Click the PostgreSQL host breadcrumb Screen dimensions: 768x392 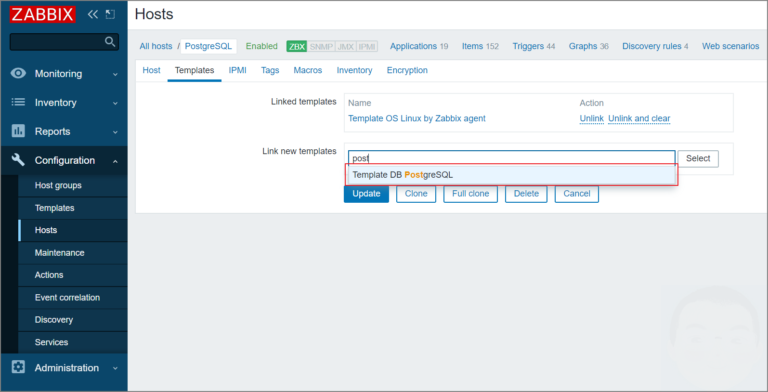[x=208, y=46]
